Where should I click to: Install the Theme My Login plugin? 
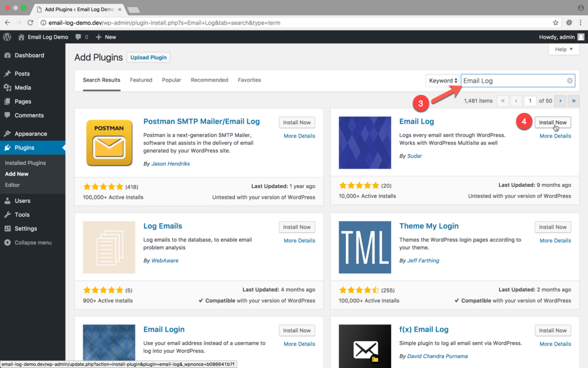(553, 227)
